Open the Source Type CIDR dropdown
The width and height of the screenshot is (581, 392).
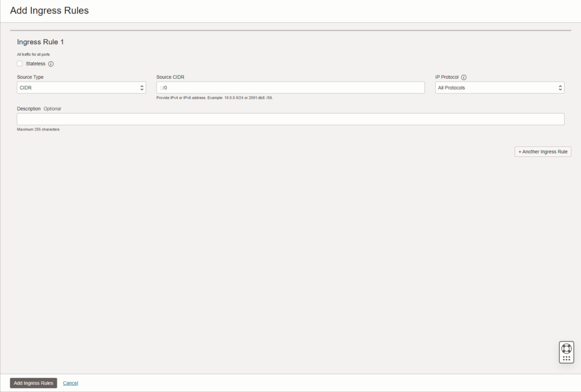tap(82, 88)
